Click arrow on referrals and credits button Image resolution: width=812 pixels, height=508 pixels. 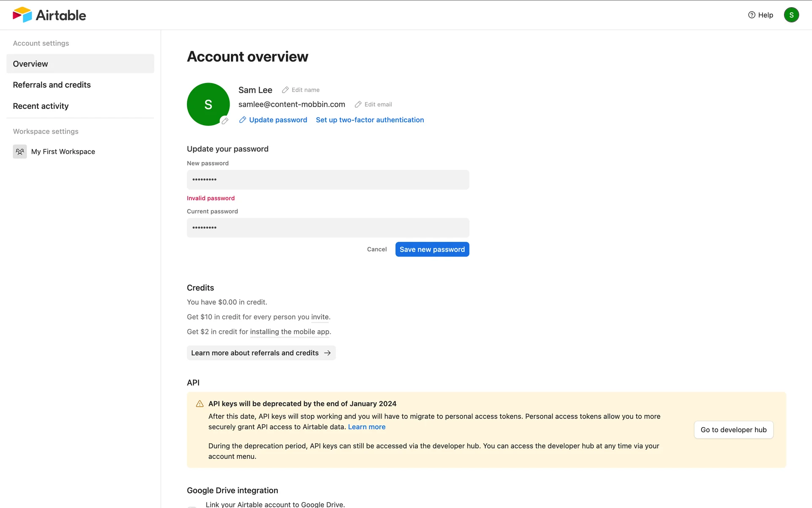(327, 353)
